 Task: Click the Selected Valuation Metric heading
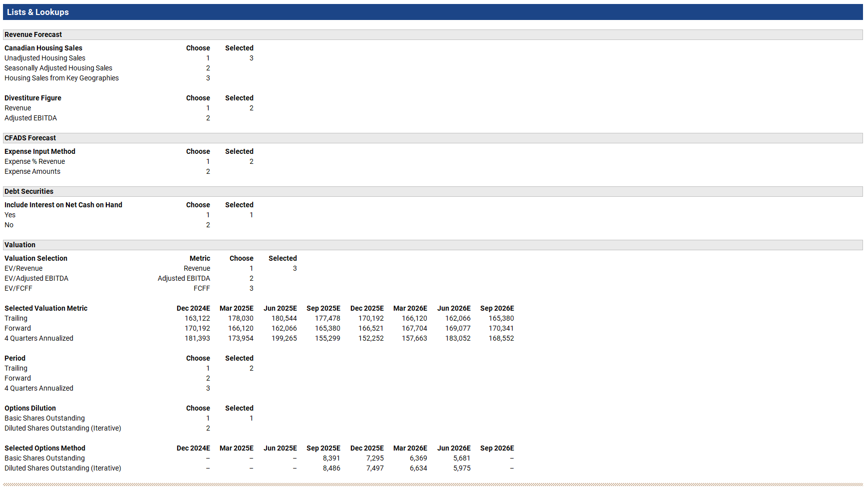(x=46, y=308)
